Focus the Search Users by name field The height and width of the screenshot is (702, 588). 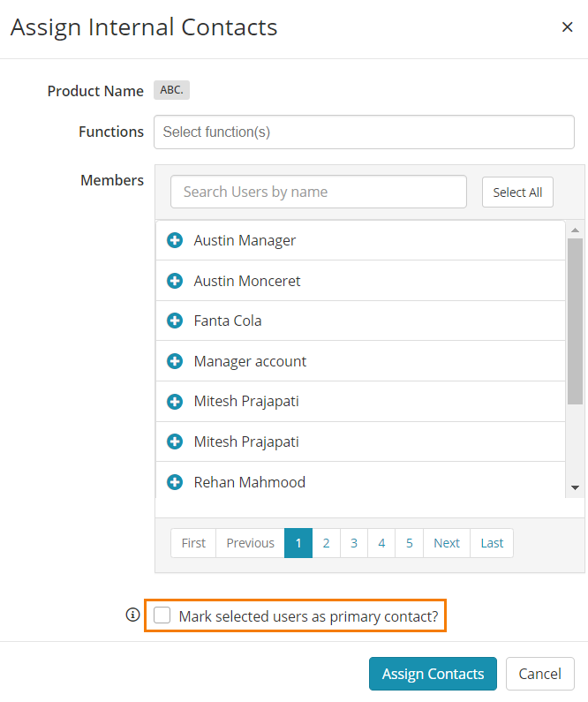318,192
